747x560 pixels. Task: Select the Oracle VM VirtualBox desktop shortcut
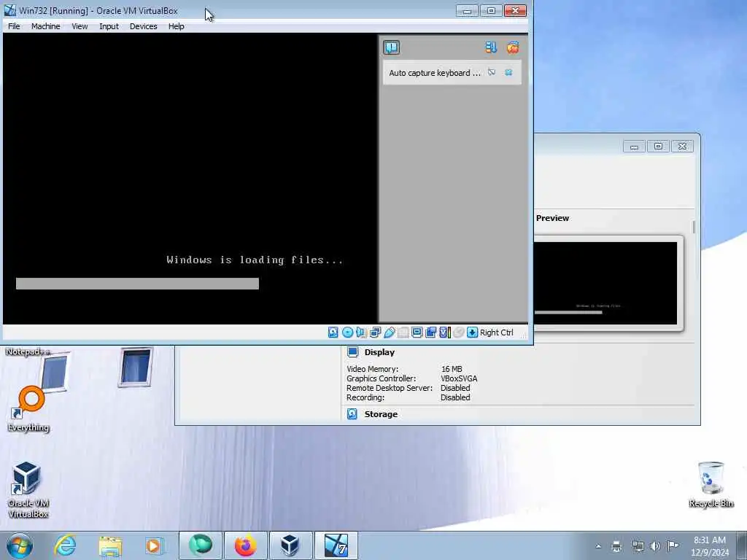coord(28,490)
